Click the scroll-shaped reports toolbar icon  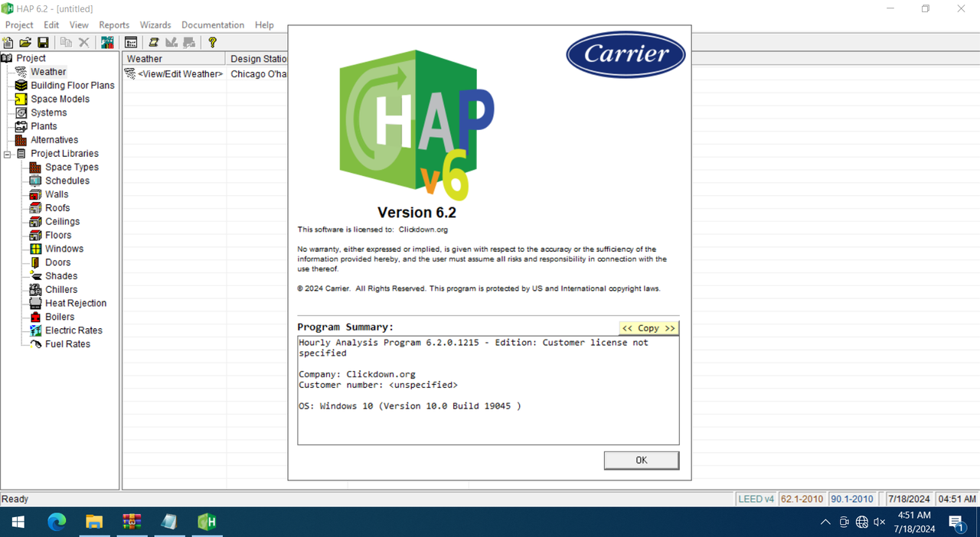(154, 43)
